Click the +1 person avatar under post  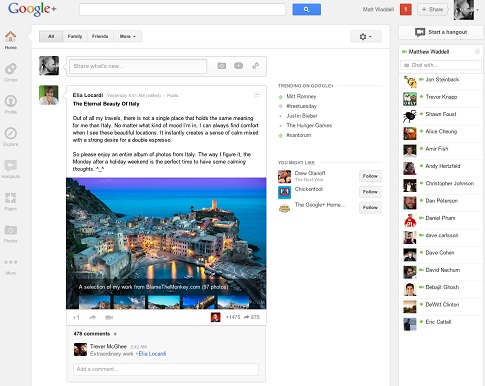215,317
